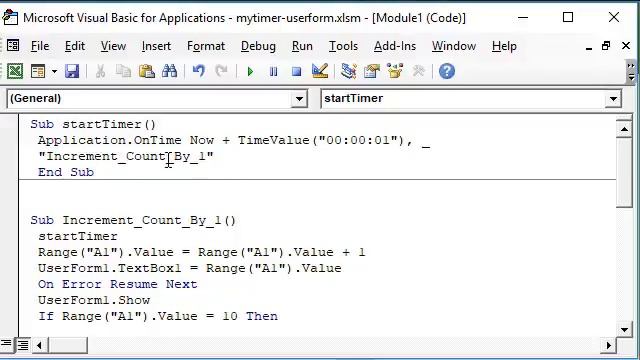
Task: Click the horizontal scrollbar right arrow
Action: [608, 346]
